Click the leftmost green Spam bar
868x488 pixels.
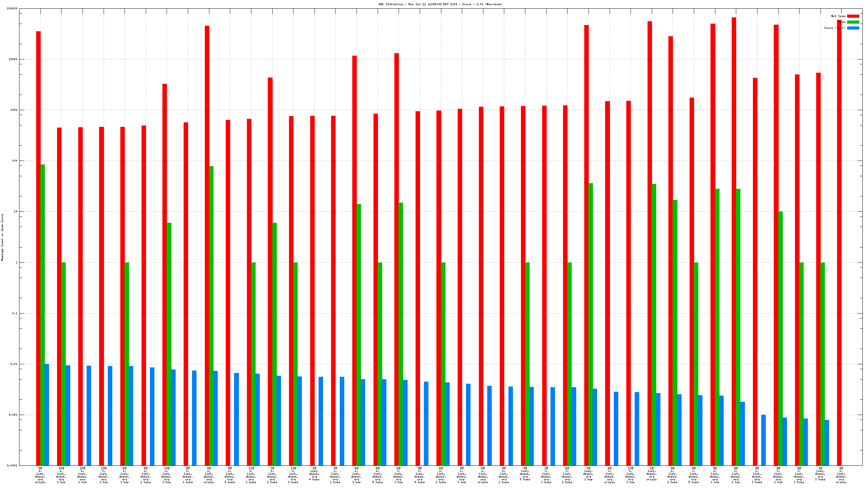(x=42, y=313)
